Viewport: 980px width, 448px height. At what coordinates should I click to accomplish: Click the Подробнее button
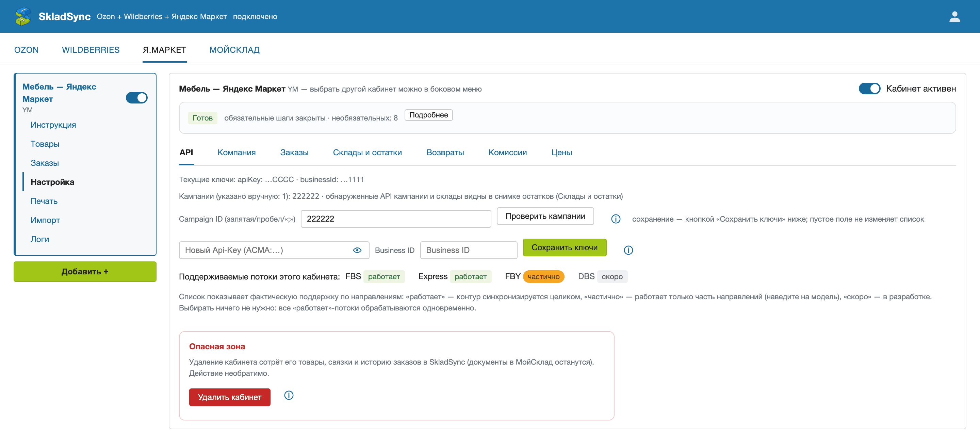428,115
